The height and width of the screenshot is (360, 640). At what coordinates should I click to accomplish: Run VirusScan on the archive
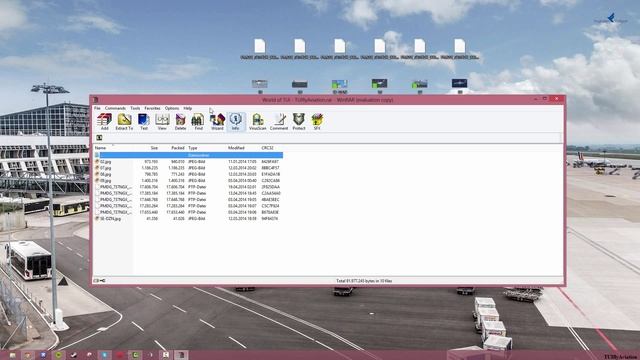click(x=258, y=122)
